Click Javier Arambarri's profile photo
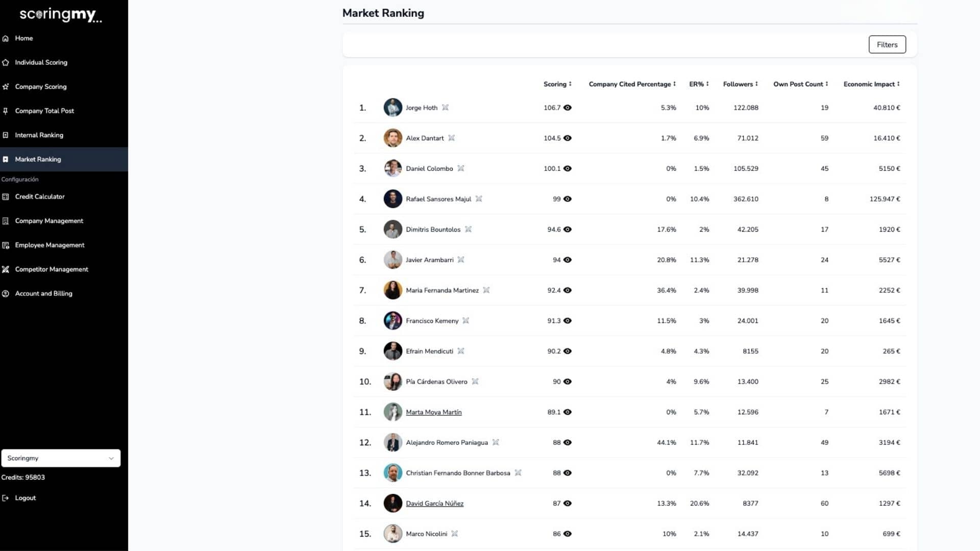The width and height of the screenshot is (980, 551). coord(393,260)
